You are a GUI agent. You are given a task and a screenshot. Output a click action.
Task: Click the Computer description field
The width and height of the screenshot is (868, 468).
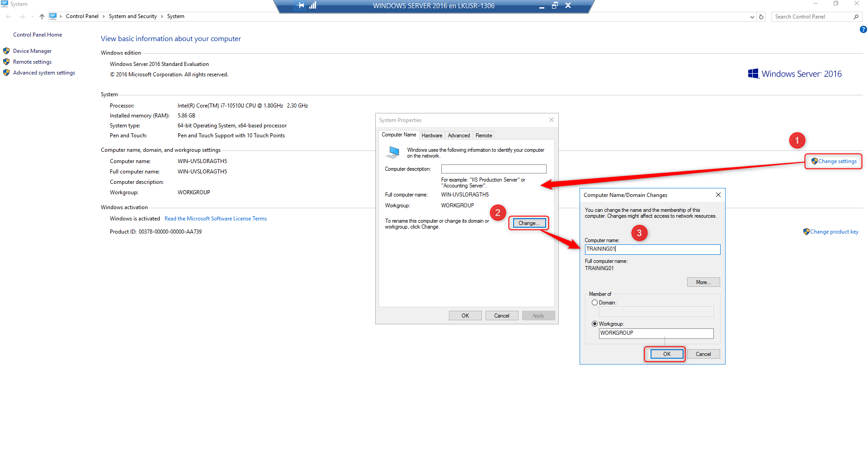pos(494,169)
